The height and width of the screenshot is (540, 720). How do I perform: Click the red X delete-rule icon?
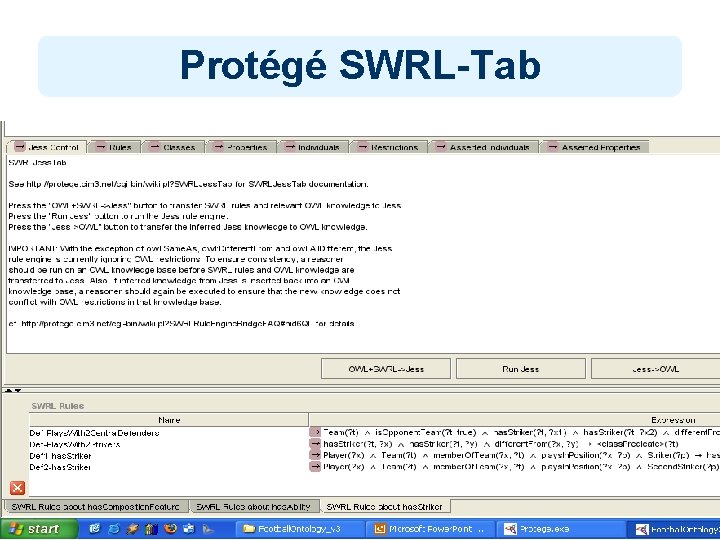pos(17,488)
